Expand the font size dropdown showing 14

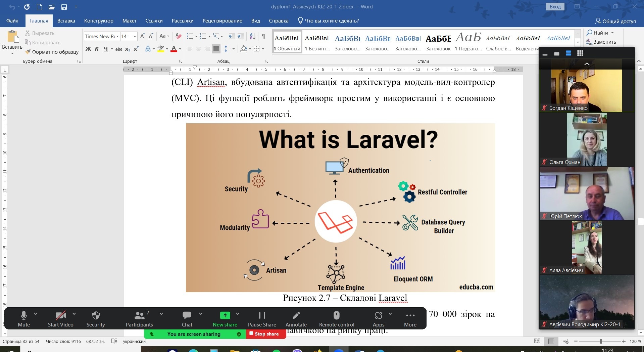135,36
